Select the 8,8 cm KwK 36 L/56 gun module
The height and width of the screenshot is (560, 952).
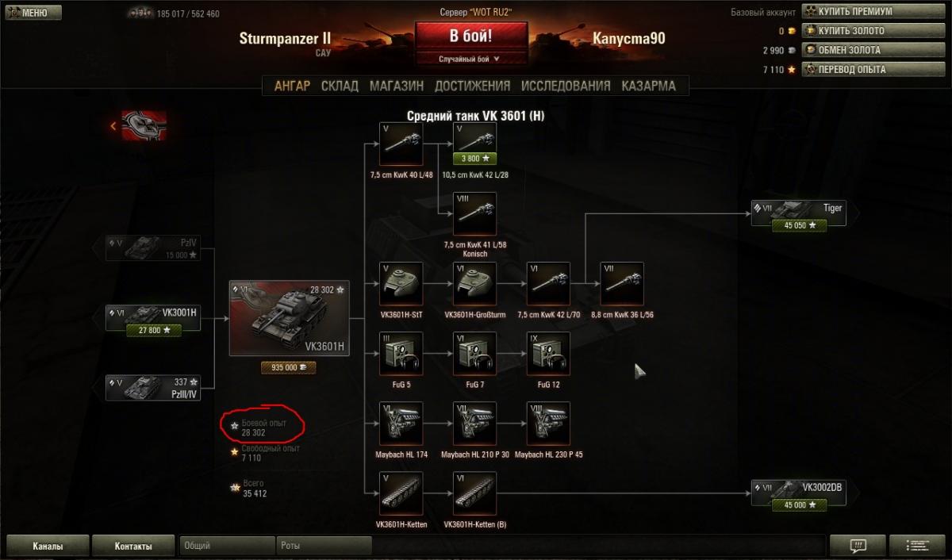(622, 283)
